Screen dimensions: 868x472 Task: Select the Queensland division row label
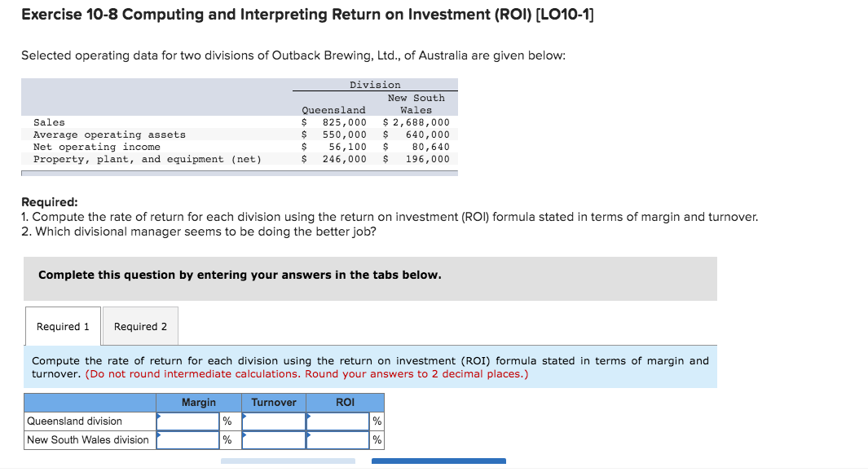tap(74, 421)
